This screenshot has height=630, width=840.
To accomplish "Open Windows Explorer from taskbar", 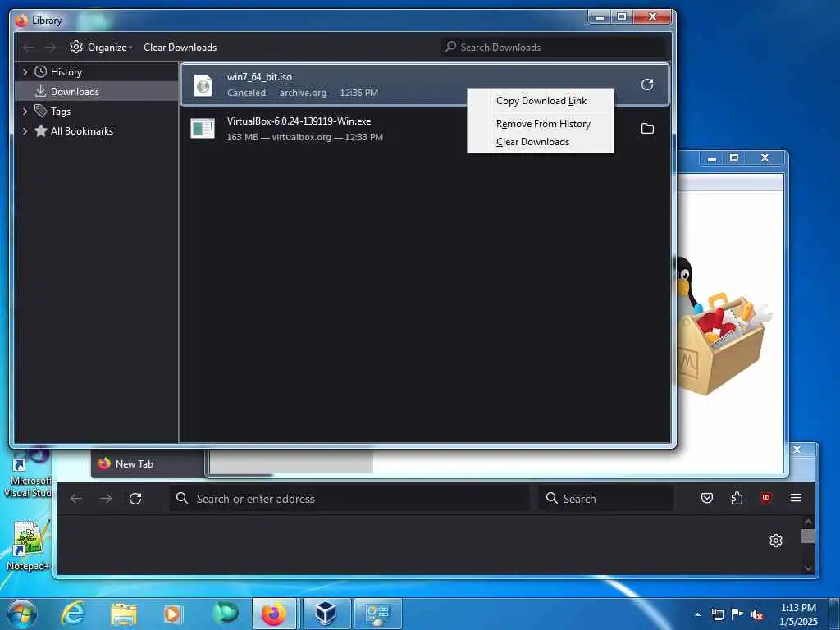I will [x=124, y=614].
